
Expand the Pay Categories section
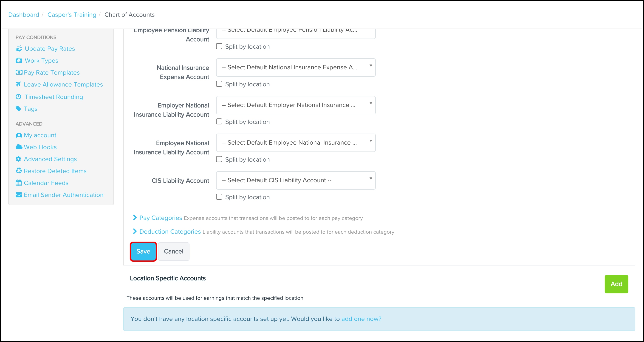click(161, 218)
